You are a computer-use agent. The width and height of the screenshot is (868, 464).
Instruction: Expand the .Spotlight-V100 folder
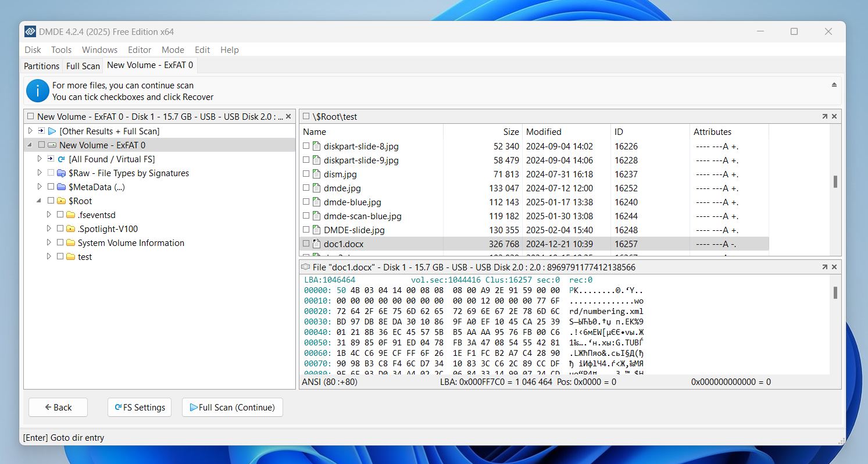49,229
